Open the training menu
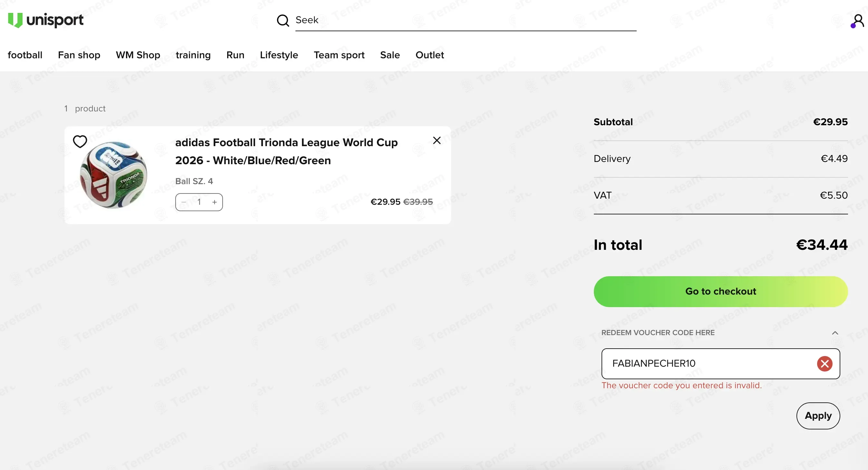This screenshot has height=470, width=868. pyautogui.click(x=193, y=55)
